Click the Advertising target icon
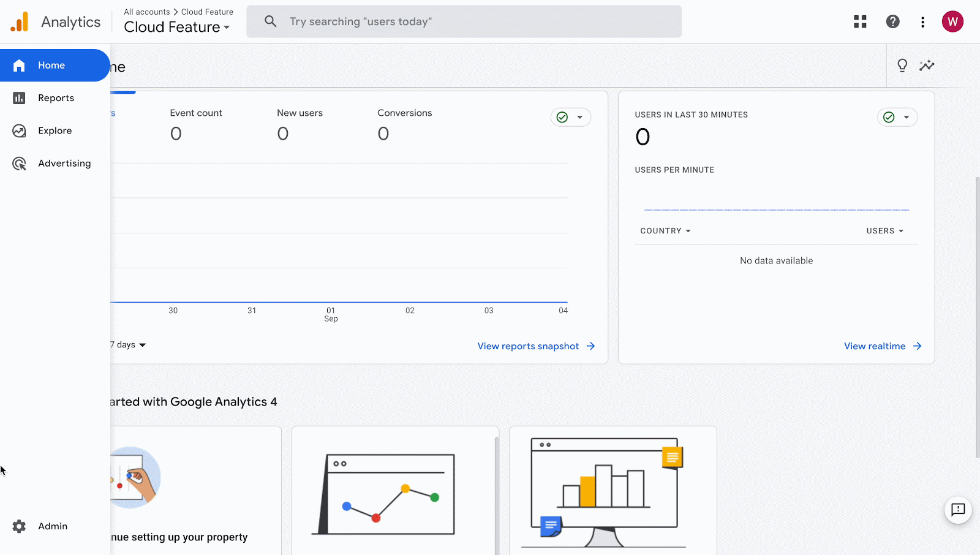Image resolution: width=980 pixels, height=555 pixels. 19,164
